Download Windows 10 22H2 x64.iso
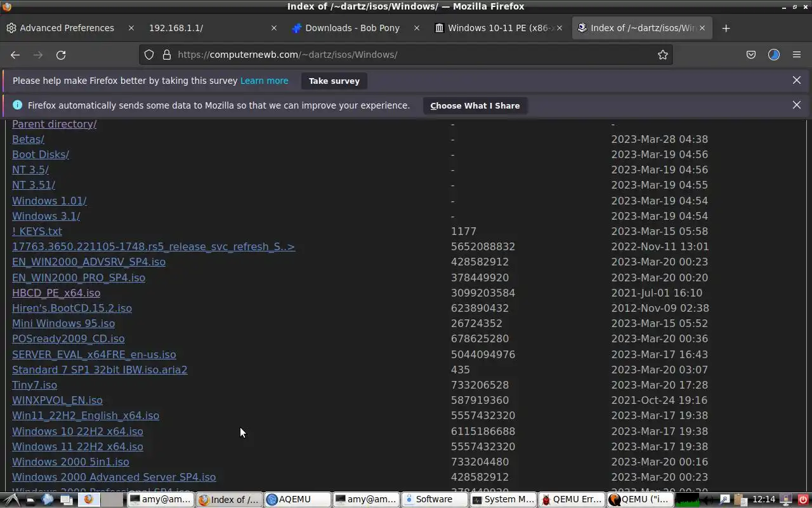 tap(77, 431)
